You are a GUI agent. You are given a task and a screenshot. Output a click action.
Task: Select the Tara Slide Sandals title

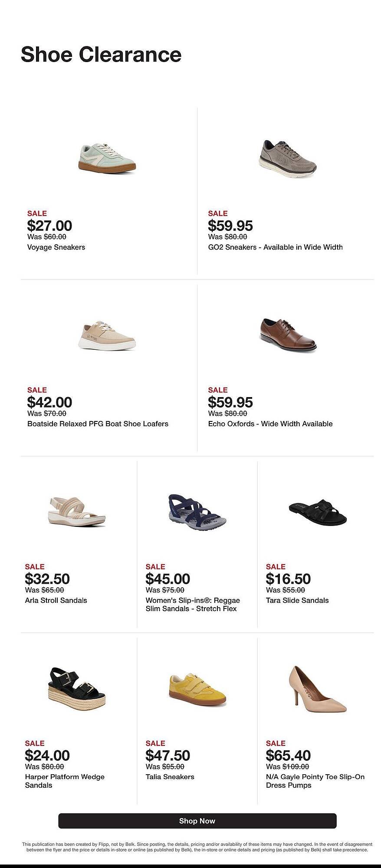(x=297, y=600)
